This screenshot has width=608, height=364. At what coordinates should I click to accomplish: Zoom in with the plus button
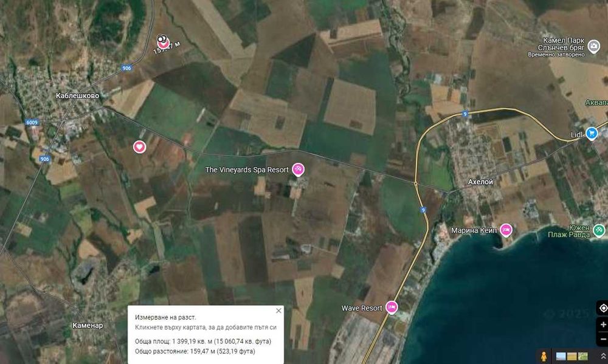603,325
